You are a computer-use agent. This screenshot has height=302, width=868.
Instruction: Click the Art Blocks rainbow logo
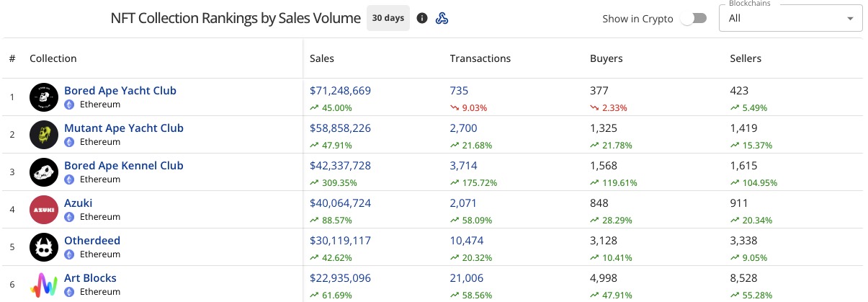click(44, 285)
